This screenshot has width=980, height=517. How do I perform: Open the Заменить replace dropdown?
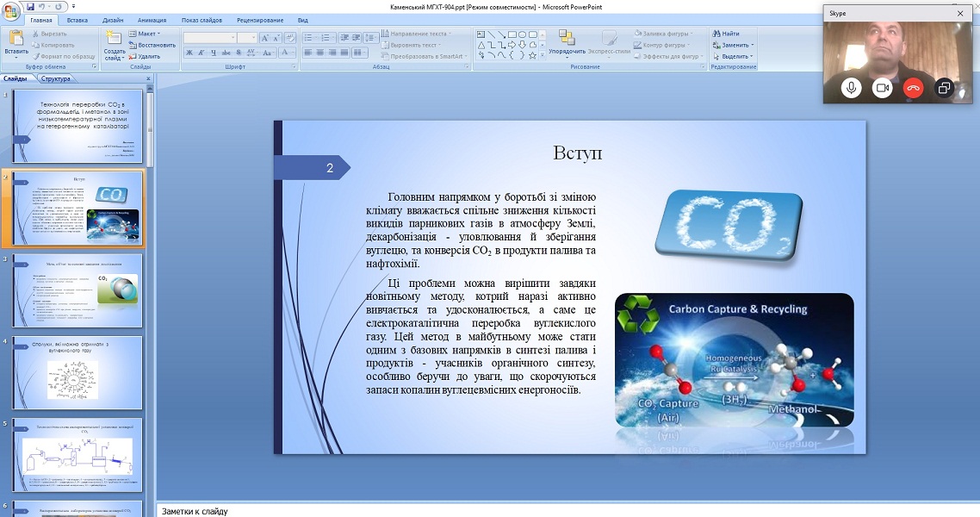tap(733, 45)
